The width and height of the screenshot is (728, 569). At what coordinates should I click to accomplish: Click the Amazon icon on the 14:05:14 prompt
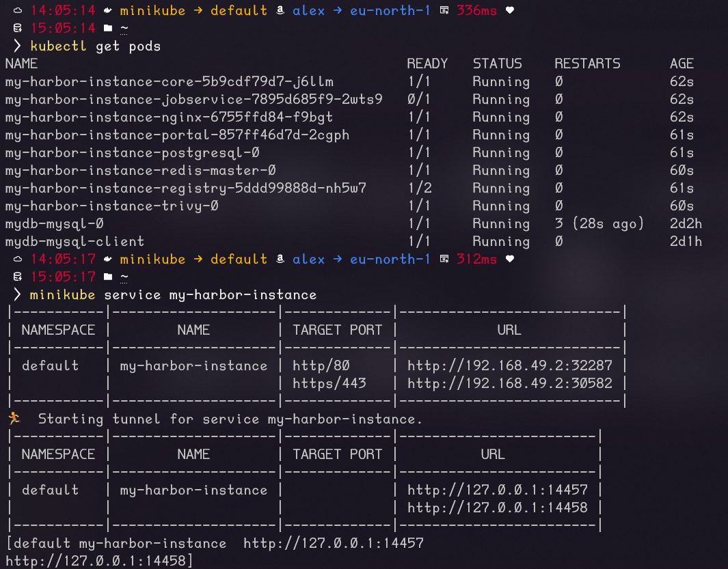[280, 10]
